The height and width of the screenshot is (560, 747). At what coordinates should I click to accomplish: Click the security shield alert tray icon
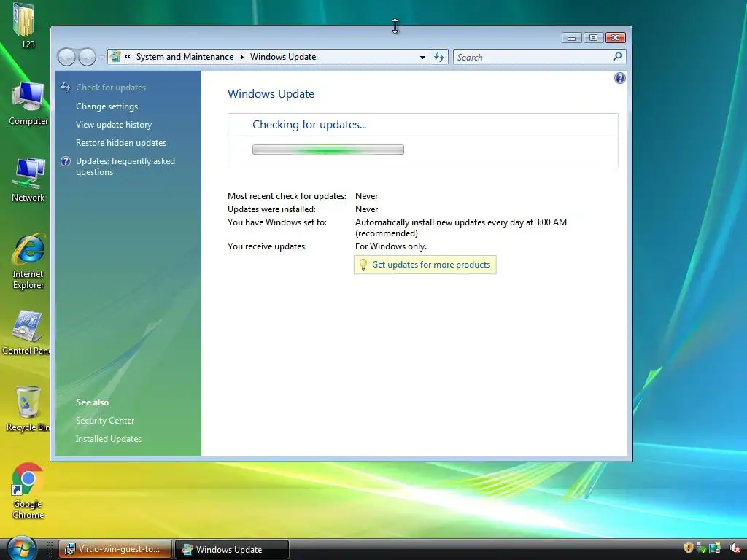tap(688, 548)
